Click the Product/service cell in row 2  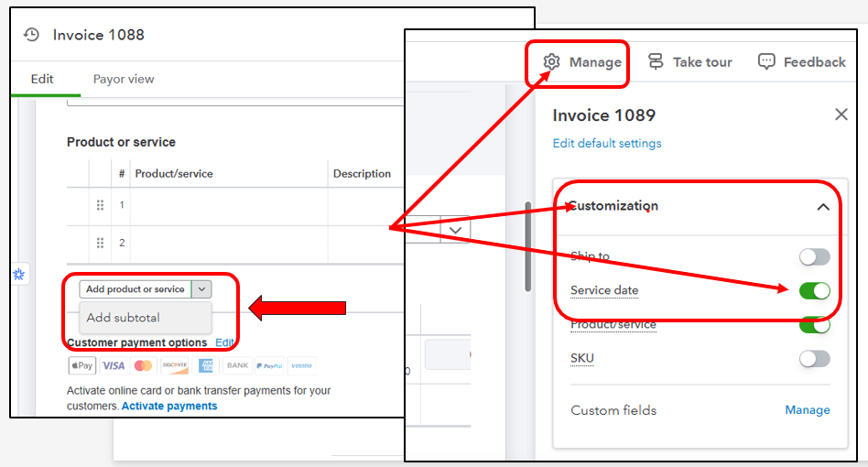(x=229, y=244)
